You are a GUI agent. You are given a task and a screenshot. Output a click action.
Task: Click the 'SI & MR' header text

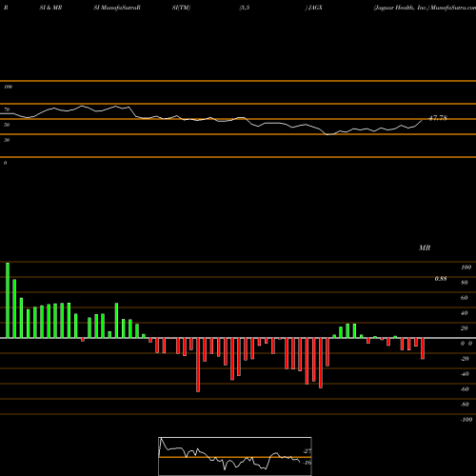[50, 8]
